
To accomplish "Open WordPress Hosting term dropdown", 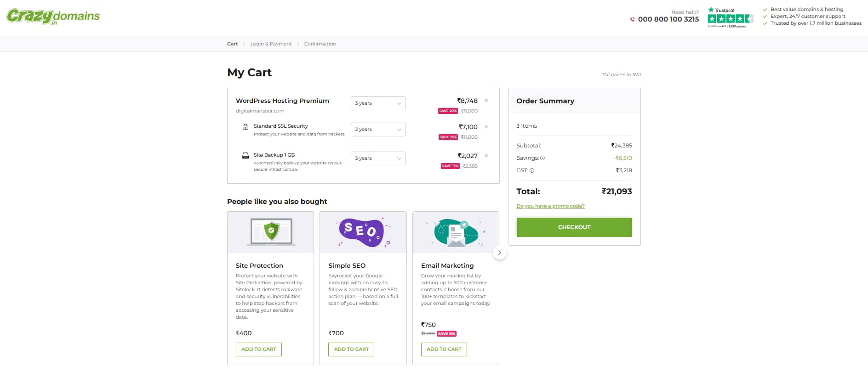I will [x=378, y=103].
